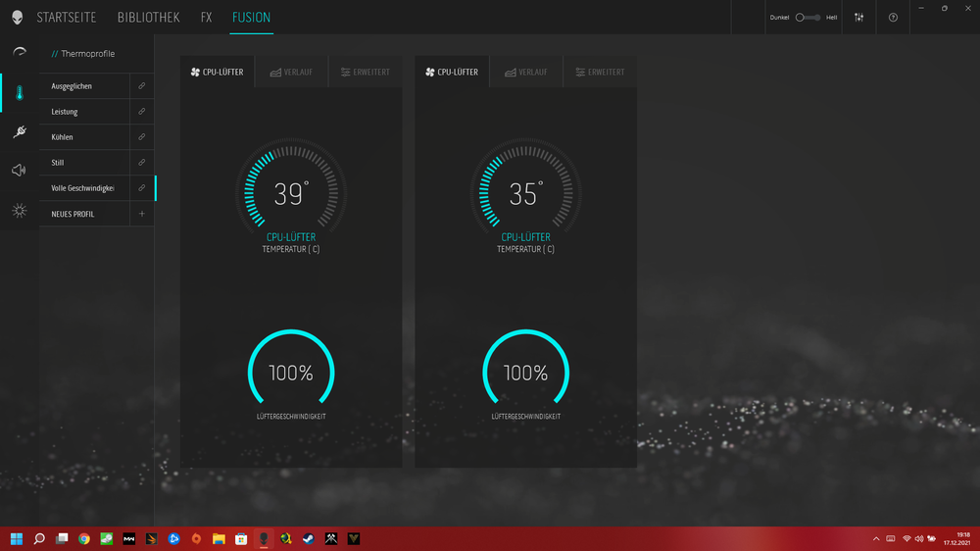Click link icon next to Ausgeglichen profile

[x=142, y=86]
